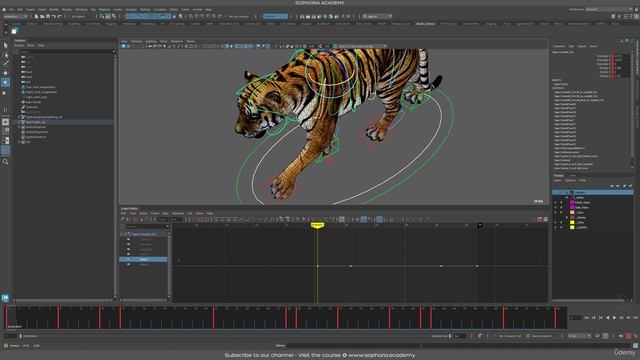Click the peach layer color swatch
The height and width of the screenshot is (360, 640).
(572, 212)
